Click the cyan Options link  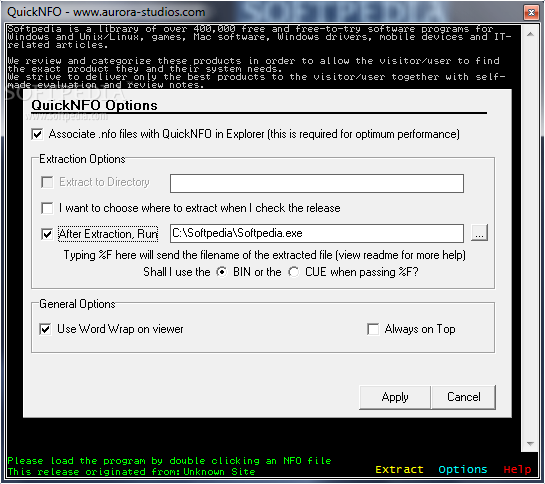tap(463, 470)
